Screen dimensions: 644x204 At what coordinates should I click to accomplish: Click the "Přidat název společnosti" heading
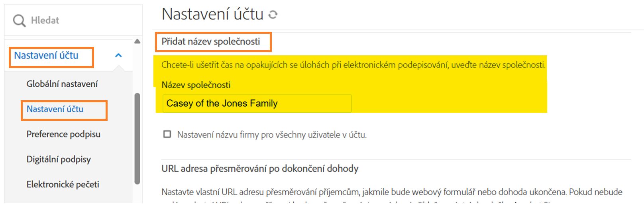pos(210,41)
